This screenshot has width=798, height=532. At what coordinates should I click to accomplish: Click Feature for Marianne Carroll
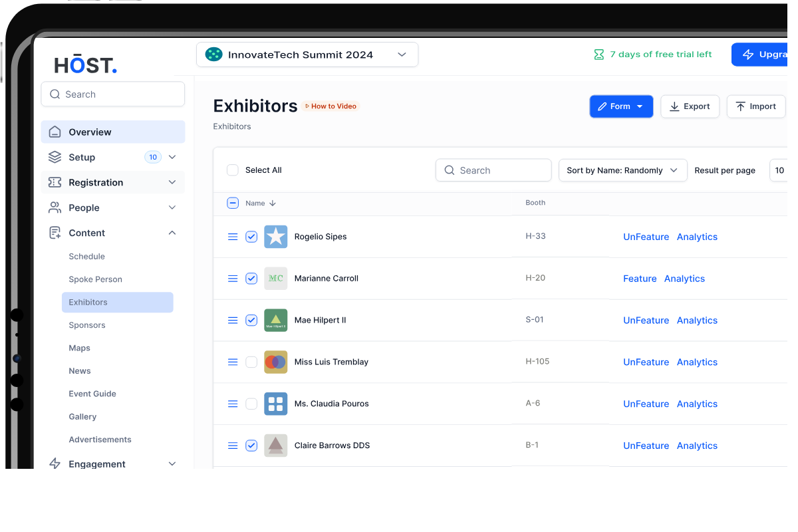click(640, 279)
